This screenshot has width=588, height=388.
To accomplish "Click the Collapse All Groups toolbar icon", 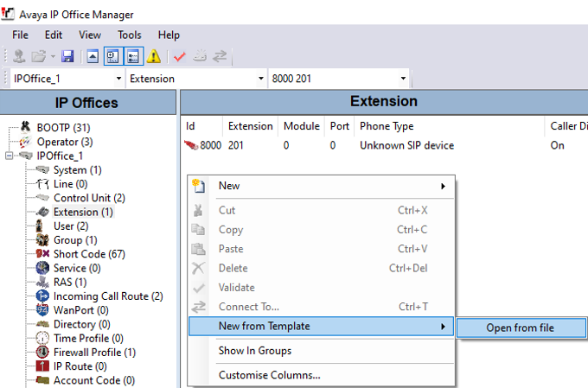I will point(93,57).
